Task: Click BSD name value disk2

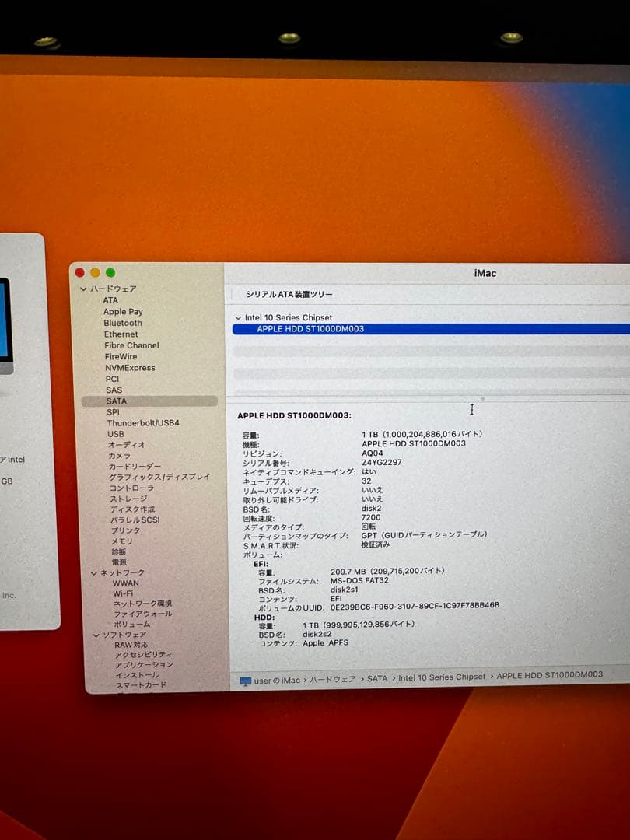Action: [x=371, y=509]
